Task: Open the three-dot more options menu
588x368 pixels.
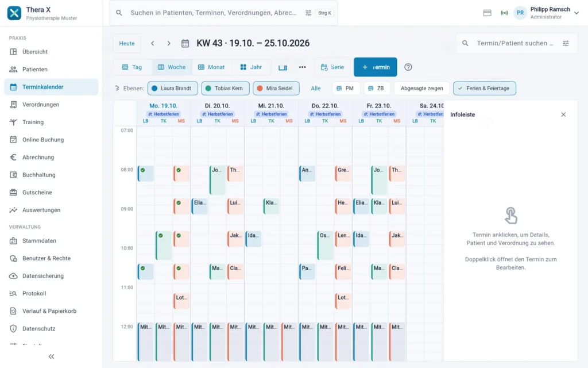Action: point(302,67)
